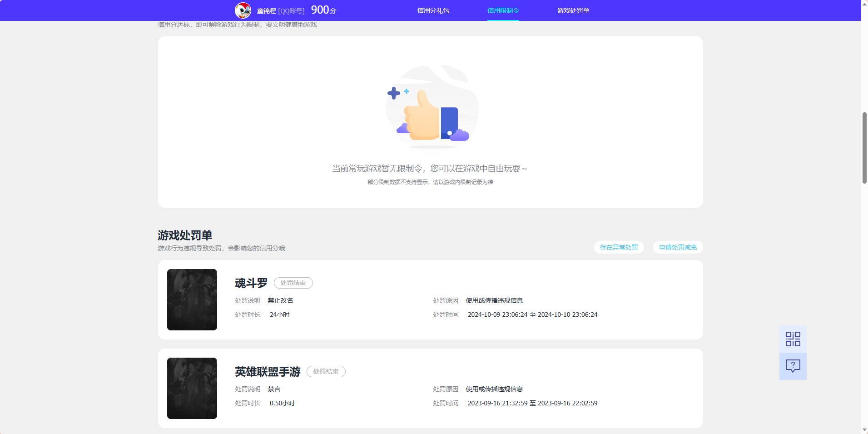Image resolution: width=868 pixels, height=434 pixels.
Task: Click the username 童锦程
Action: click(x=266, y=11)
